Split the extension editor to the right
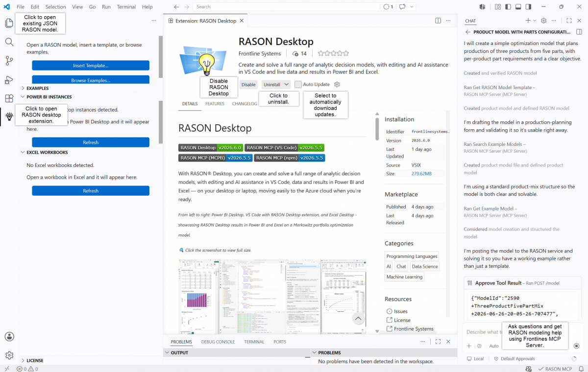Screen dimensions: 588x372 pyautogui.click(x=438, y=21)
